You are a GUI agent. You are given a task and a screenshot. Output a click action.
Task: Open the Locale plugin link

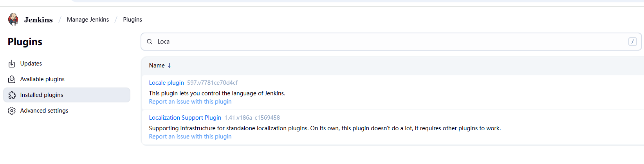coord(166,83)
